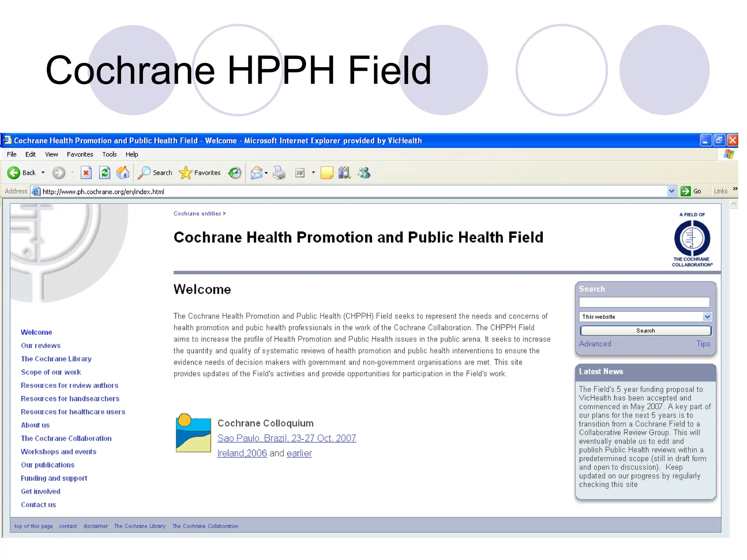Click the Print icon

click(279, 172)
